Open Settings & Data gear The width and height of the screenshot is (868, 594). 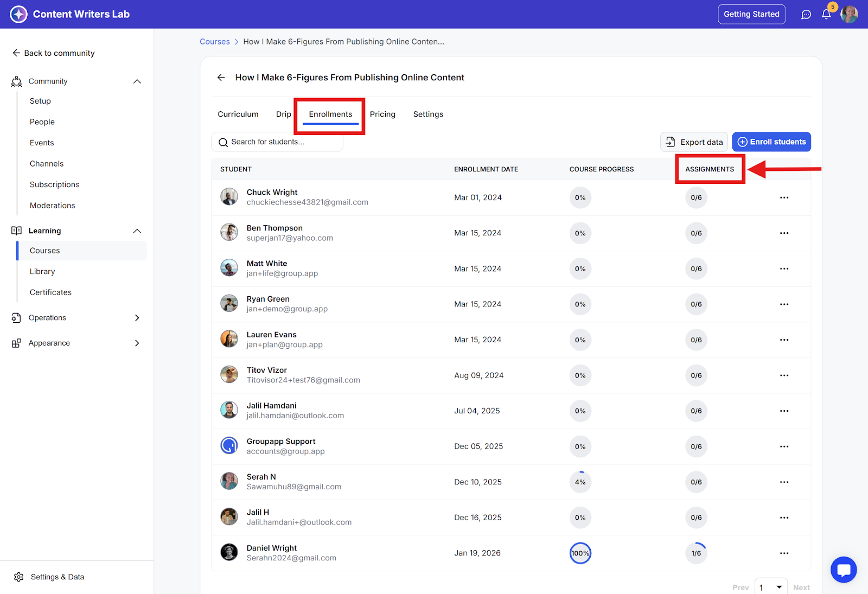click(x=19, y=577)
